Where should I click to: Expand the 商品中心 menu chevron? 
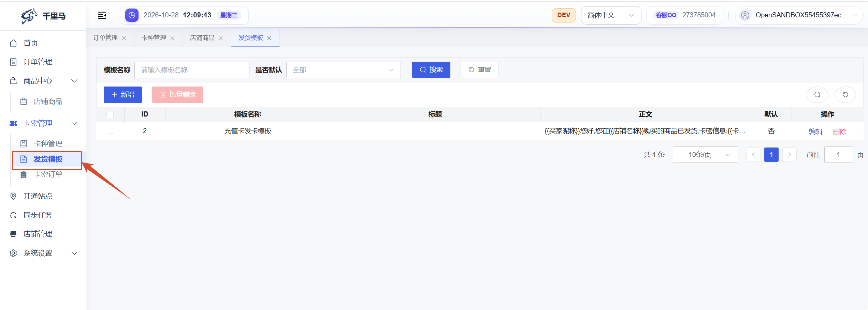pos(74,81)
